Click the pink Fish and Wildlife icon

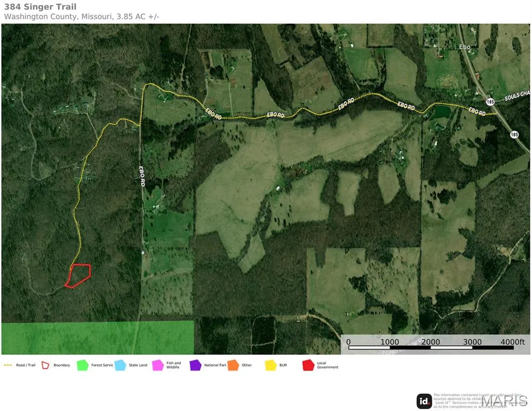pos(158,365)
